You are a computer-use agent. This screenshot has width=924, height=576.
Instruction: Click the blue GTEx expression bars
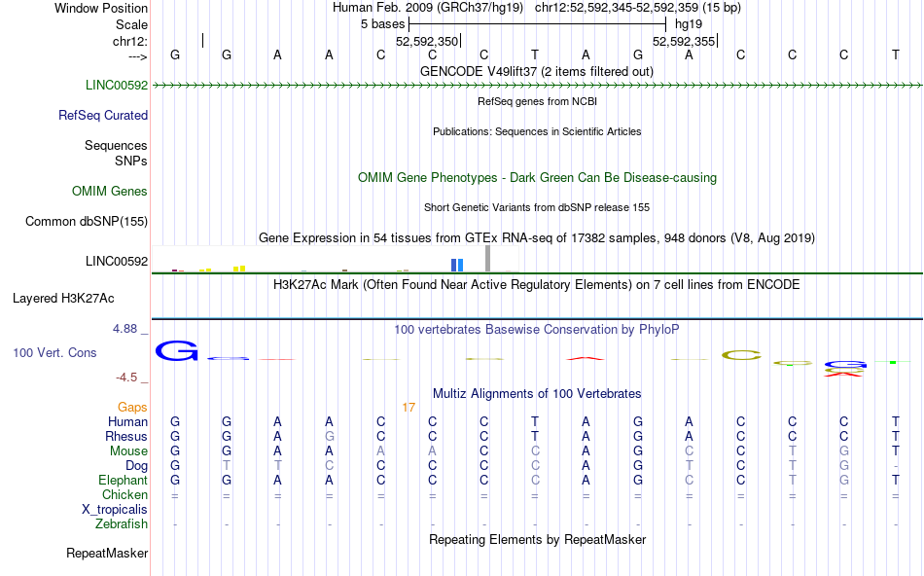(x=457, y=265)
